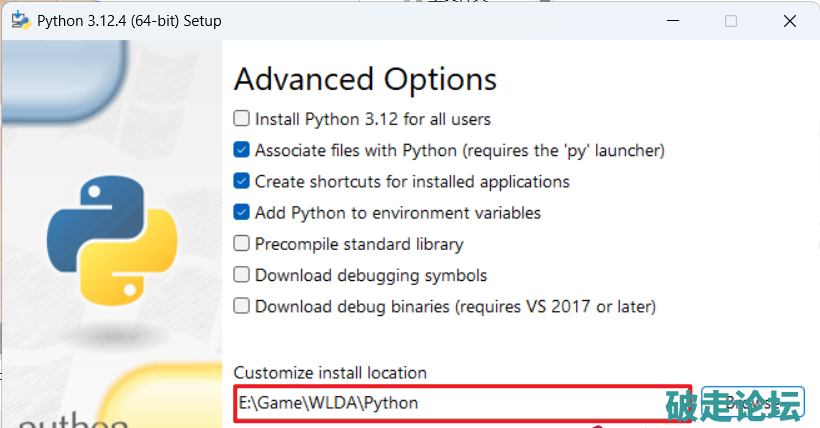820x428 pixels.
Task: Click the 'Python 3.12.4 (64-bit) Setup' title text
Action: (129, 21)
